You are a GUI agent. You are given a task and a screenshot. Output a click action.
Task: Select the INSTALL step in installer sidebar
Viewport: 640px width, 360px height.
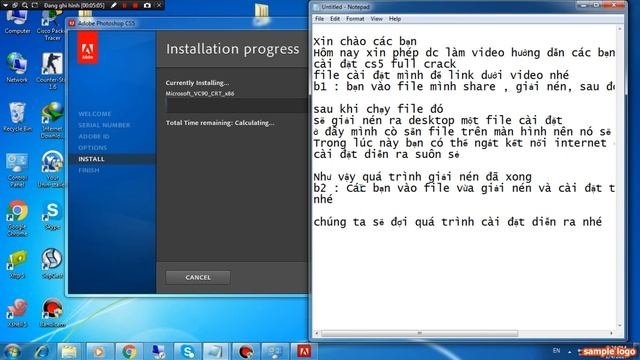click(91, 159)
